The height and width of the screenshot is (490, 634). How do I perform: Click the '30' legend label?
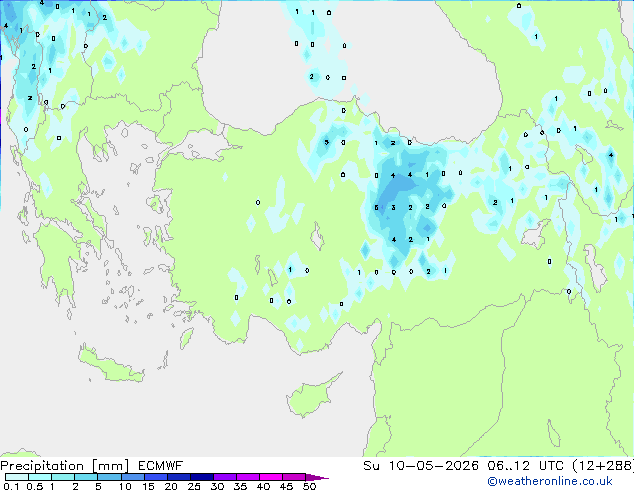tap(217, 486)
